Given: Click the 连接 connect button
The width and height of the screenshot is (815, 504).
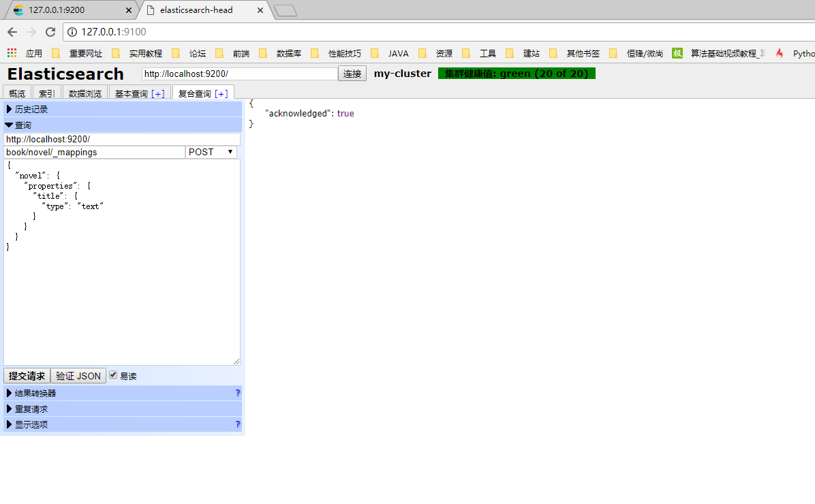Looking at the screenshot, I should click(352, 74).
